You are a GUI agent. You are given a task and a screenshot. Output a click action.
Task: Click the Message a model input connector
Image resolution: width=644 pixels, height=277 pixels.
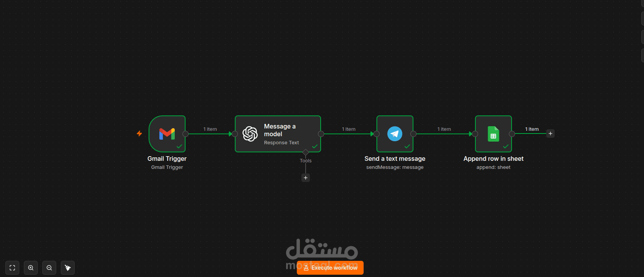point(235,134)
